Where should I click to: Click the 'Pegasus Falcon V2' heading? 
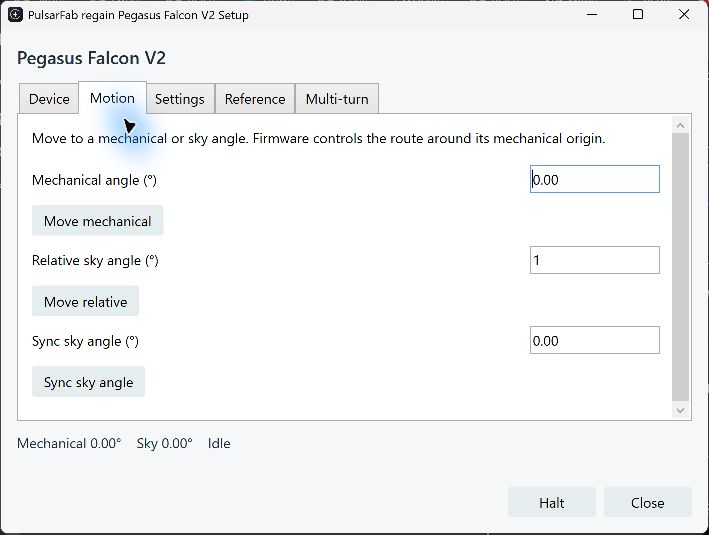point(91,58)
